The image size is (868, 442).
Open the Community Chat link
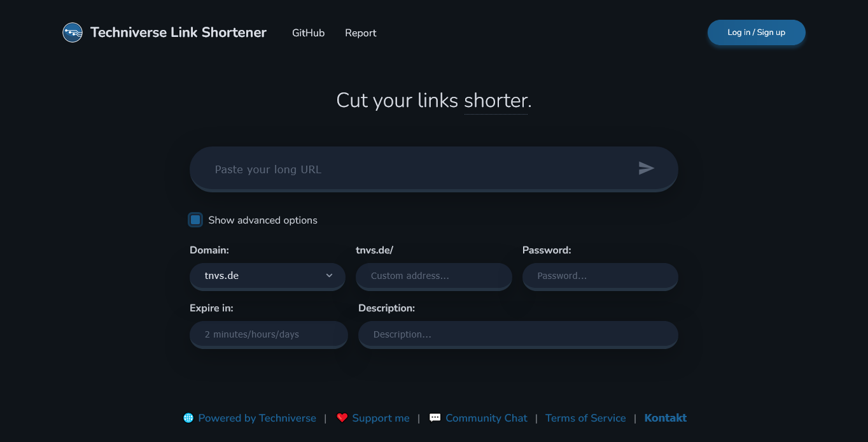[486, 418]
